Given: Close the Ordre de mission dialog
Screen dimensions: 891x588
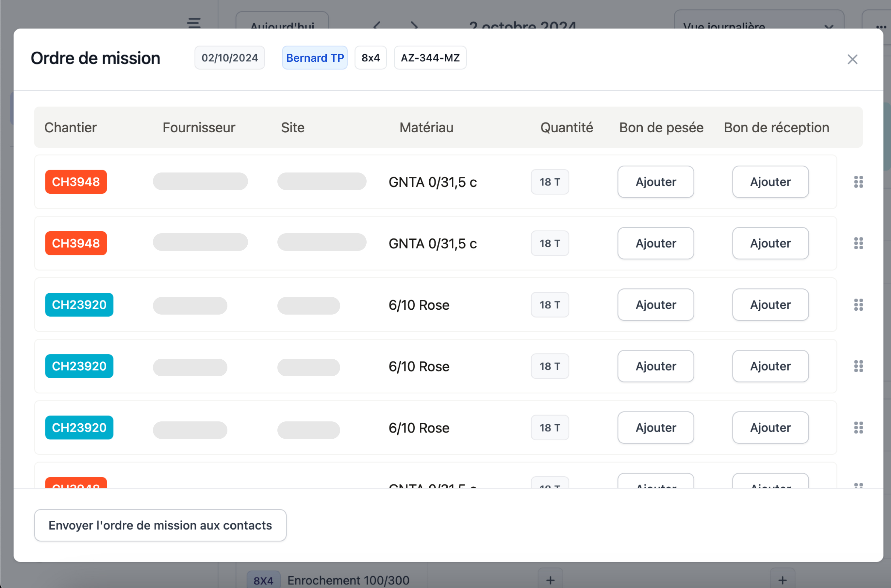Looking at the screenshot, I should coord(852,59).
